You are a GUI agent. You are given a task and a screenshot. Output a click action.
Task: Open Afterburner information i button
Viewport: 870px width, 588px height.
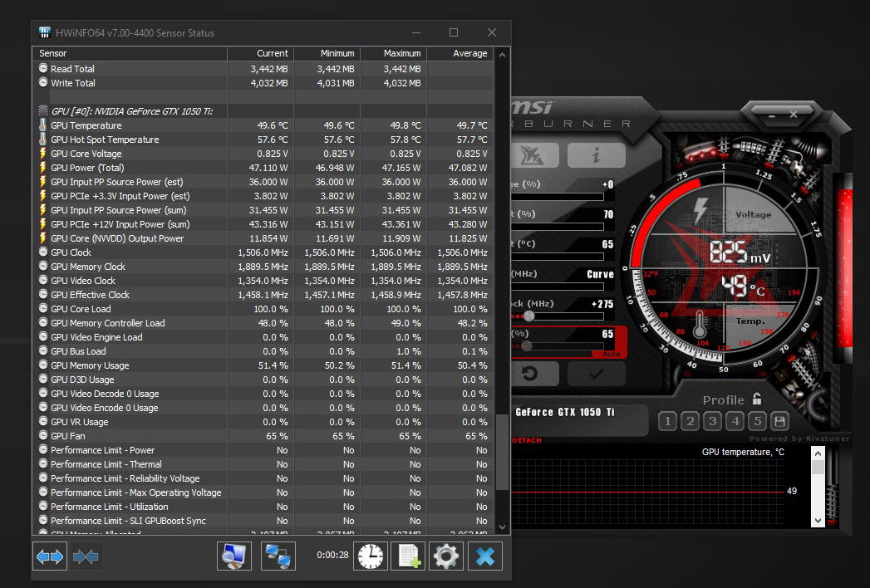click(x=596, y=155)
